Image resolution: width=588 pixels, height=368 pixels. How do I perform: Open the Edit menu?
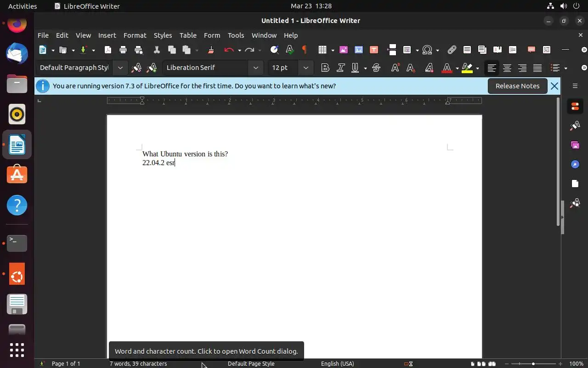click(x=62, y=35)
